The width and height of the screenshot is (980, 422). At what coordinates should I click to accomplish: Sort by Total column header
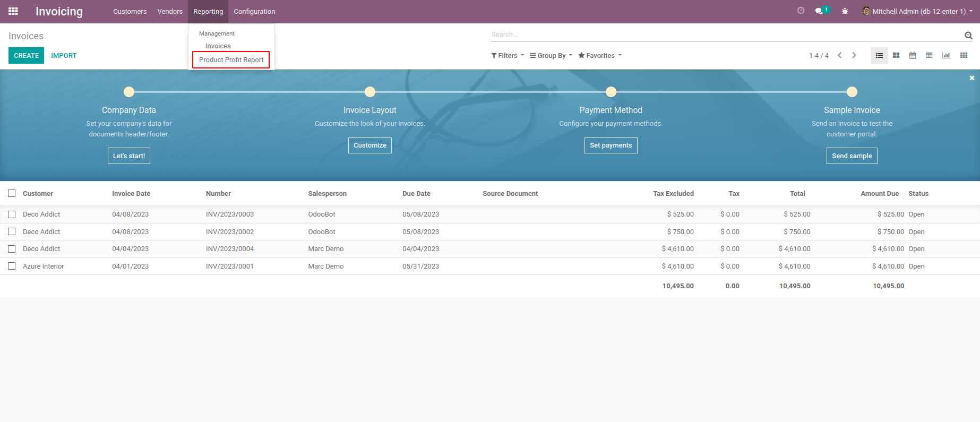(797, 193)
